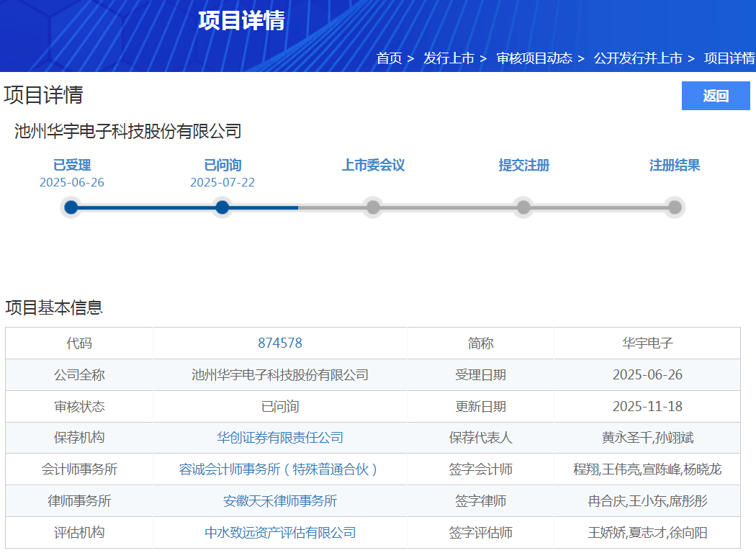The width and height of the screenshot is (756, 558).
Task: Click the 已问询 timeline dot
Action: (222, 207)
